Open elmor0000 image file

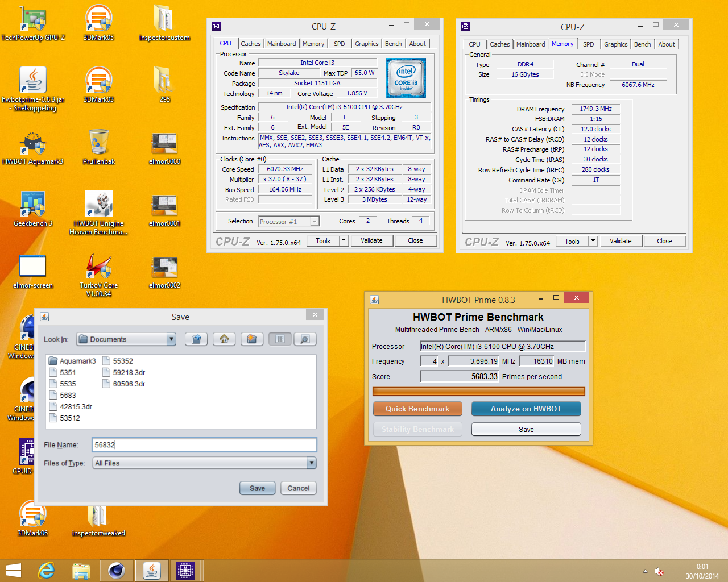click(164, 148)
